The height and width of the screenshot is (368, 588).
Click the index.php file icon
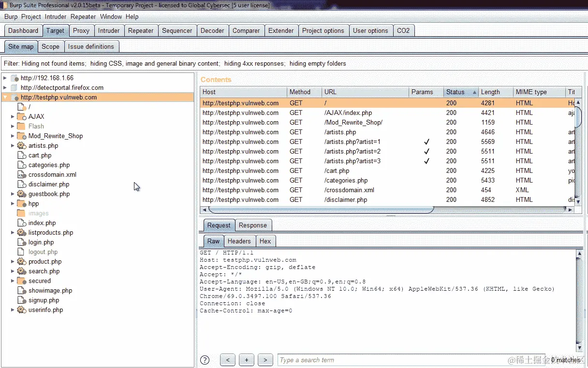coord(21,223)
